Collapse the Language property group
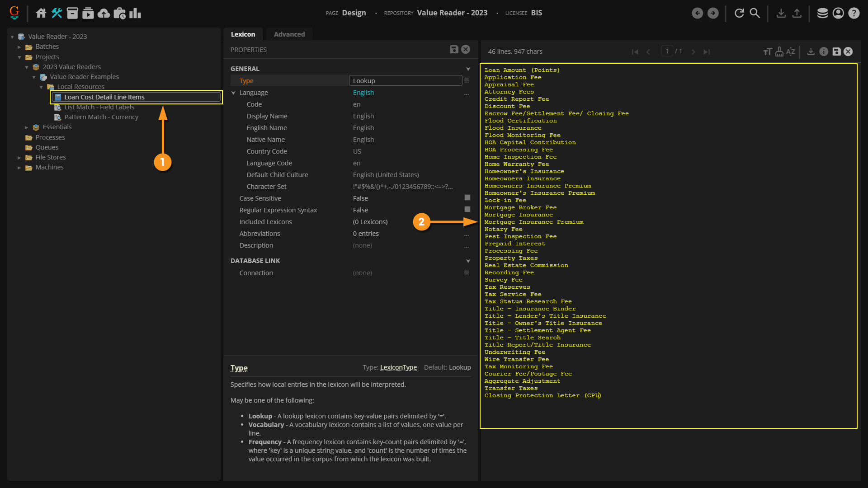The image size is (868, 488). click(x=234, y=93)
